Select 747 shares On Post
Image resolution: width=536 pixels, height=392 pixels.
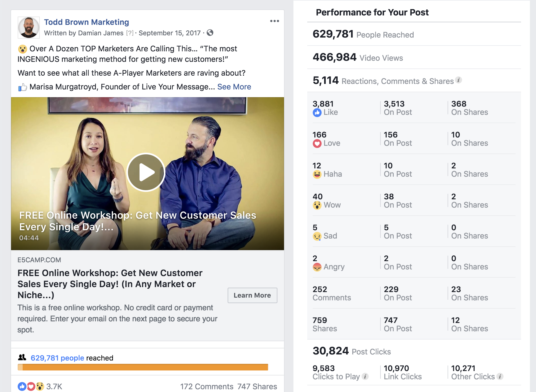tap(390, 320)
